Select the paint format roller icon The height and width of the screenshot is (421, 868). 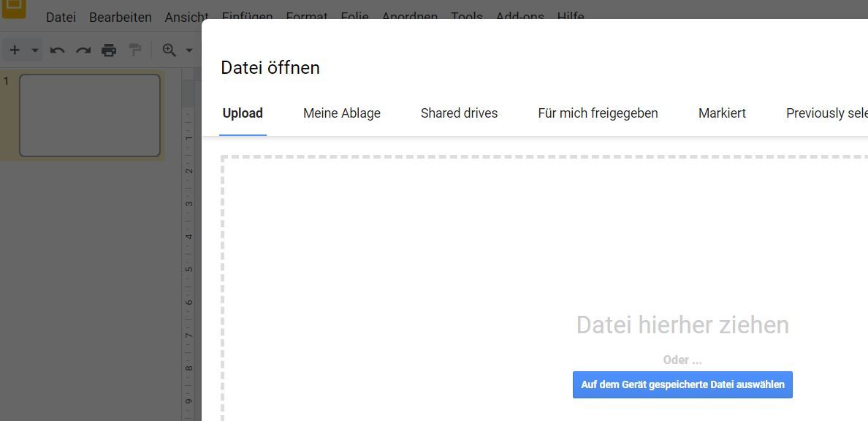pyautogui.click(x=134, y=50)
